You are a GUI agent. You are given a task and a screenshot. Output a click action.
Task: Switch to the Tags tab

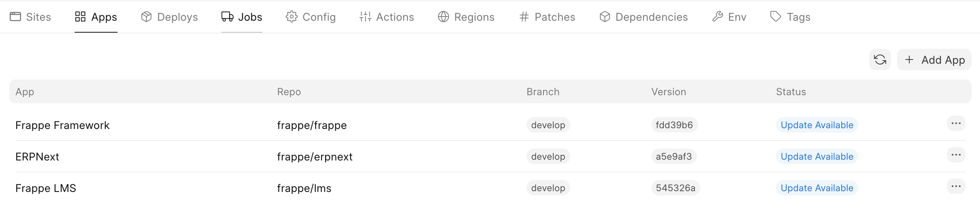coord(790,17)
